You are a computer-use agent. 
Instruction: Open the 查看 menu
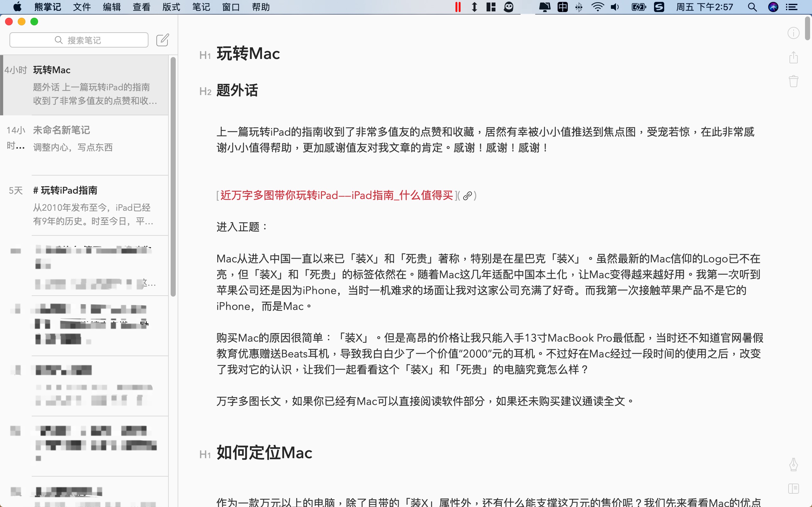[141, 7]
